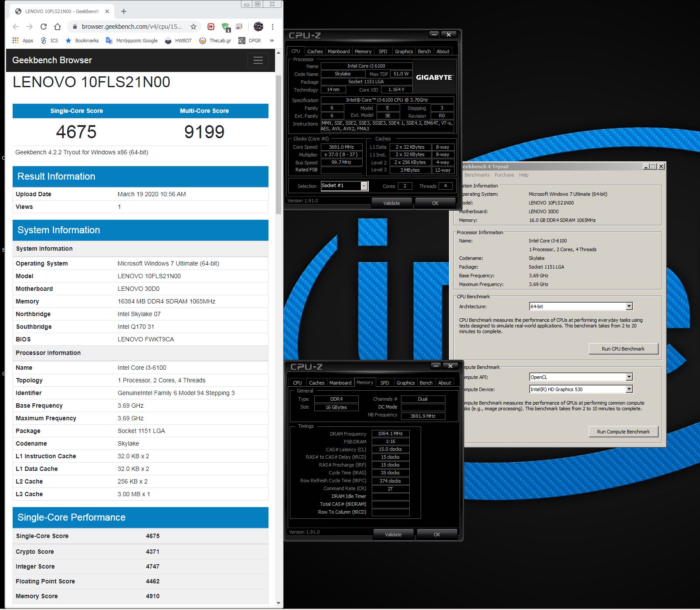Image resolution: width=700 pixels, height=610 pixels.
Task: Open the Chrome profile avatar
Action: 258,27
